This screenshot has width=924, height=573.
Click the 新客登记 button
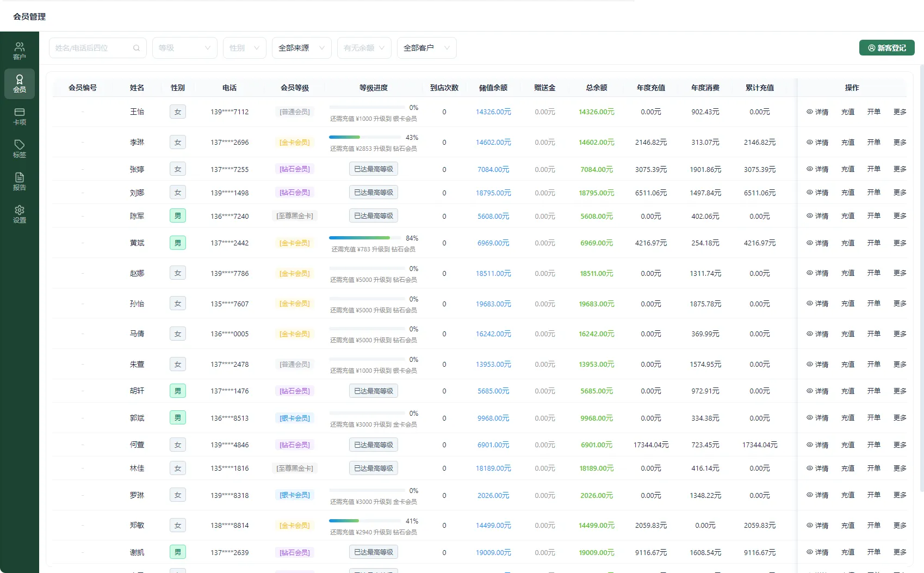pos(887,48)
